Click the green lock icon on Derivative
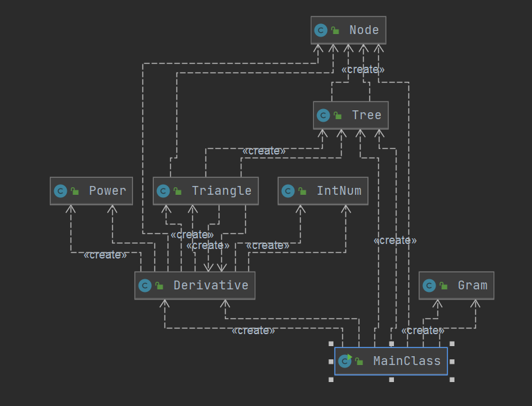Image resolution: width=532 pixels, height=406 pixels. click(x=159, y=286)
